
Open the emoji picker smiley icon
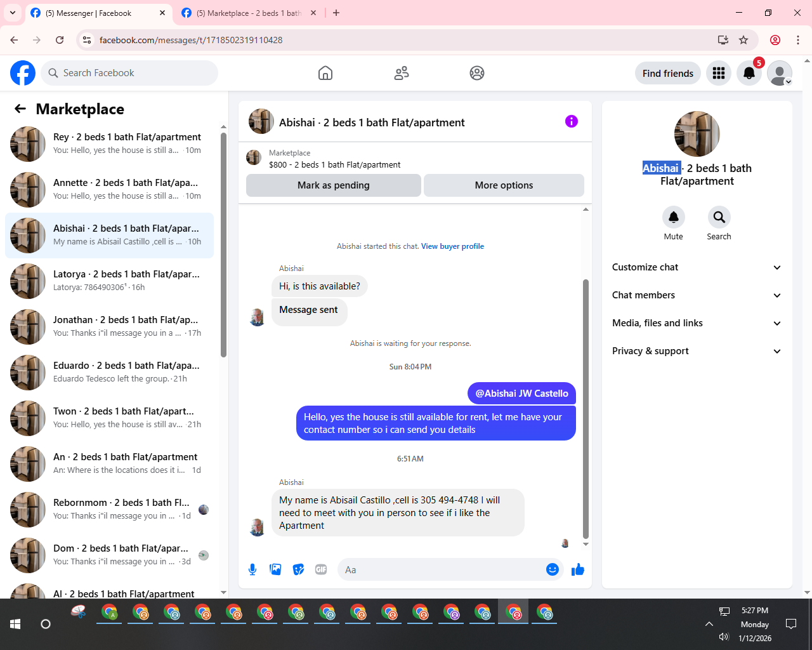553,569
